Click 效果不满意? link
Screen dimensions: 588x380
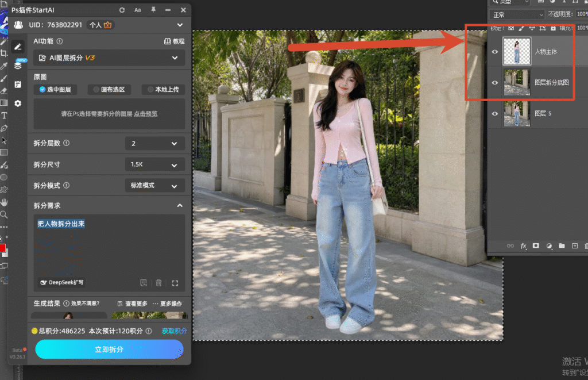pyautogui.click(x=85, y=304)
